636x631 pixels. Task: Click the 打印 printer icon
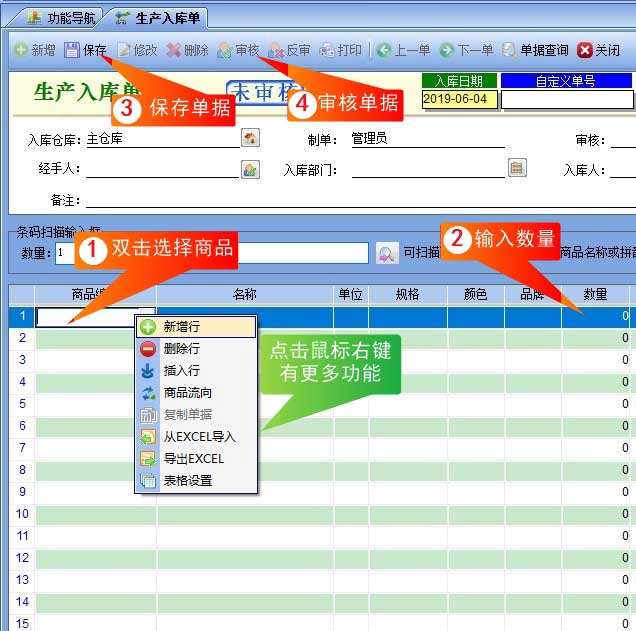pyautogui.click(x=327, y=50)
